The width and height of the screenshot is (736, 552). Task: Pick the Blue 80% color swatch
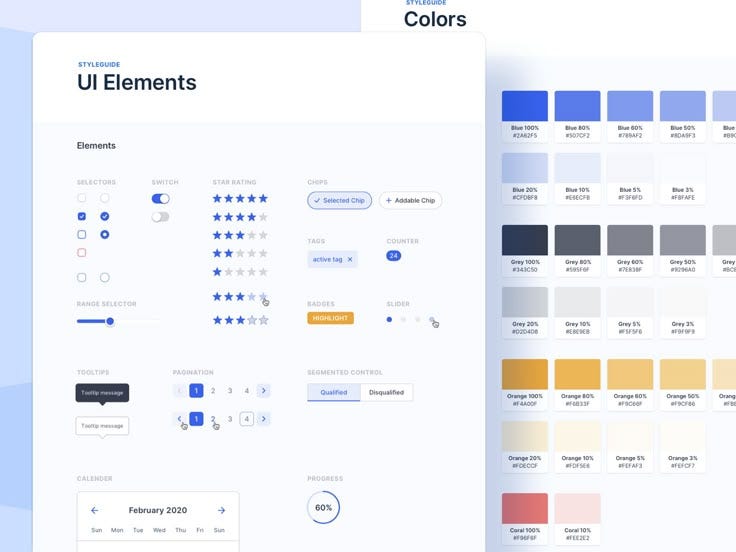click(577, 106)
